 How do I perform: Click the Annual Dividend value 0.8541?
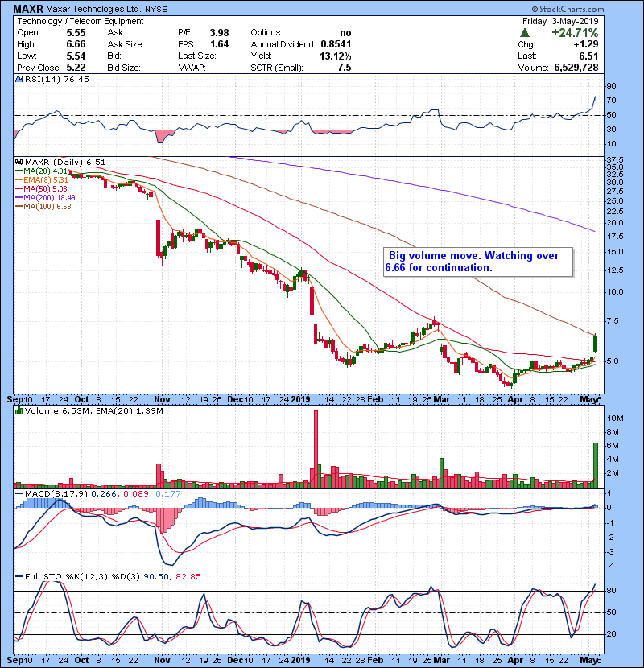pos(336,44)
